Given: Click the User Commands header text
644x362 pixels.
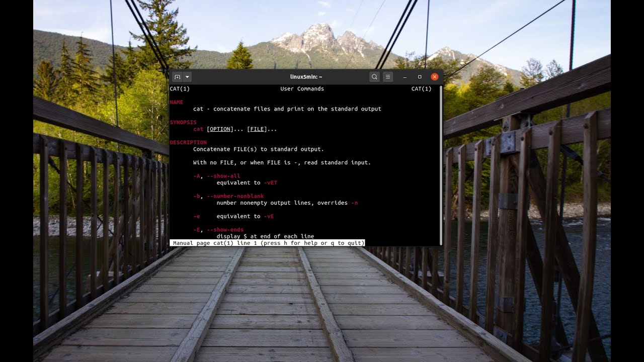Looking at the screenshot, I should 302,89.
